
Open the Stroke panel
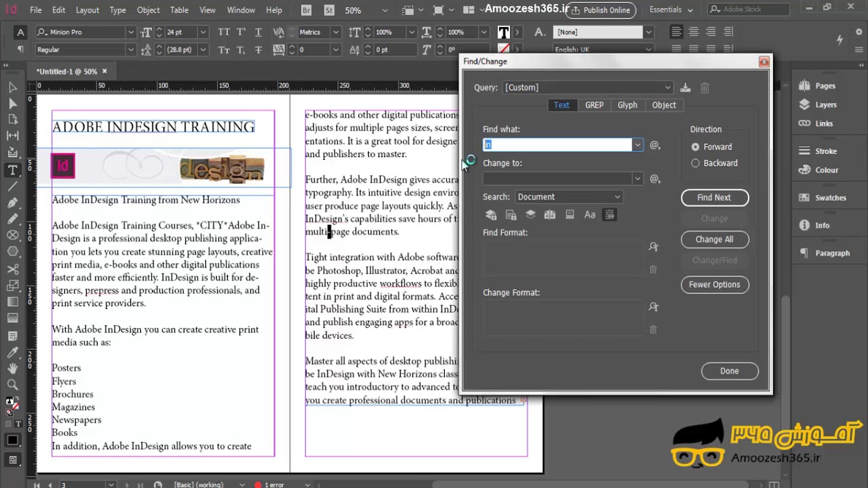tap(818, 151)
